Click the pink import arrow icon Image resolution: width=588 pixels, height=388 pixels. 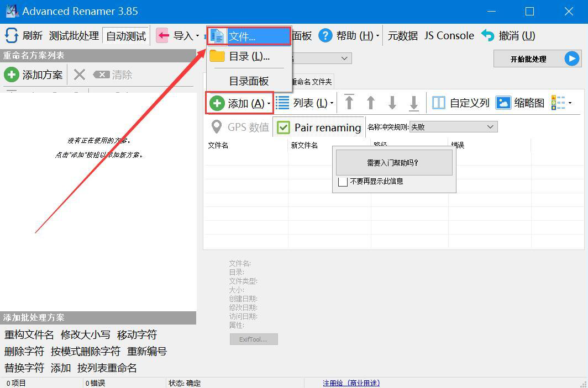pos(162,36)
